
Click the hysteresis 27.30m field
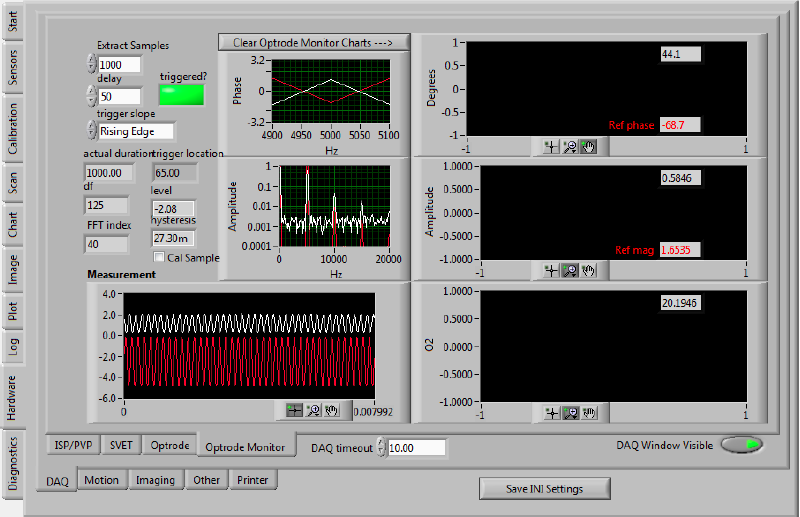point(173,238)
